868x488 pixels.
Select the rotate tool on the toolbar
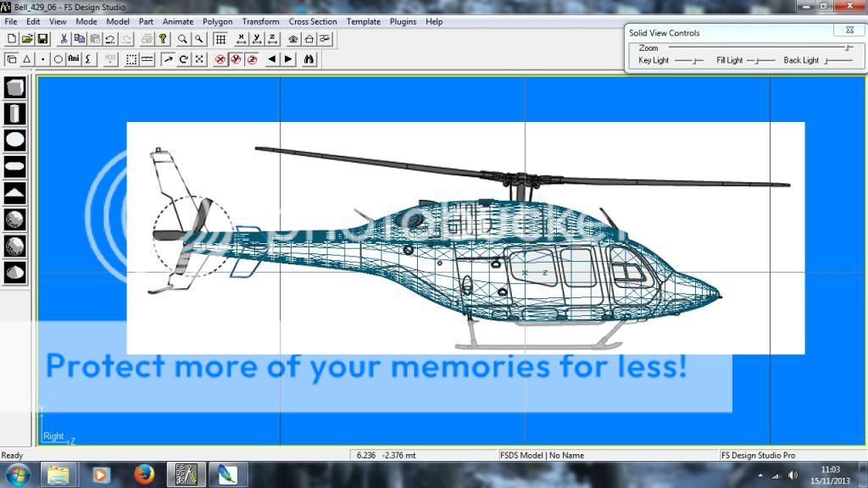pos(183,59)
